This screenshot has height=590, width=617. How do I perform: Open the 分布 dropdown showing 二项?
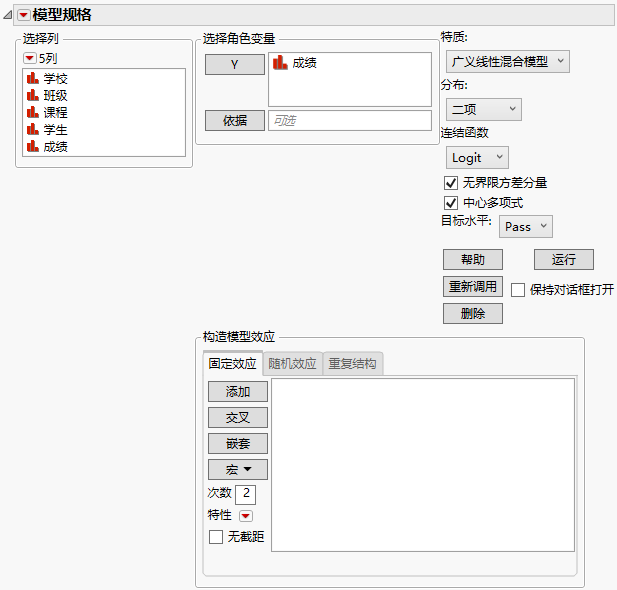click(x=484, y=109)
